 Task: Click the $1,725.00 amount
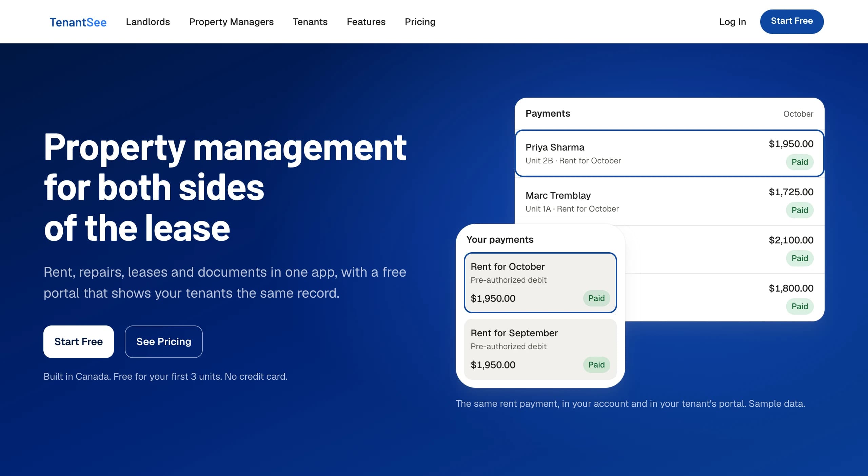(791, 192)
